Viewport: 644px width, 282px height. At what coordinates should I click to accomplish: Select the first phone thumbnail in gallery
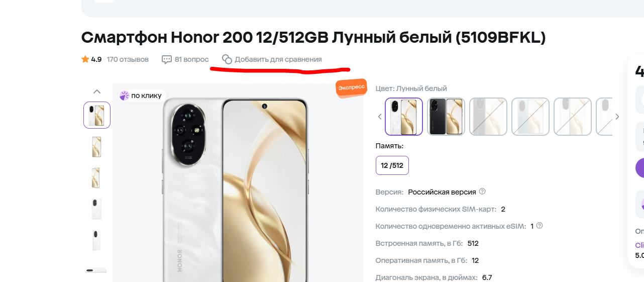97,115
